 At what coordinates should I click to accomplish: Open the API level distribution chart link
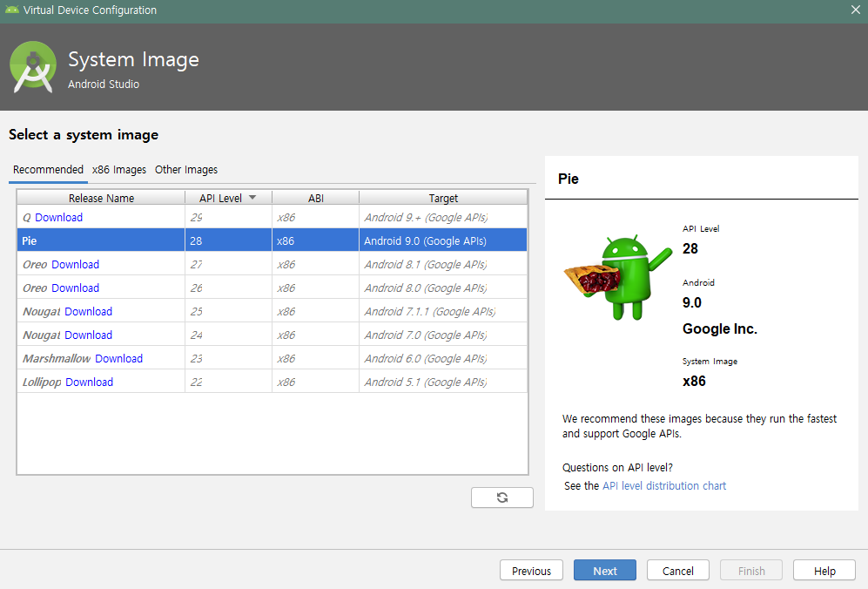click(x=664, y=486)
